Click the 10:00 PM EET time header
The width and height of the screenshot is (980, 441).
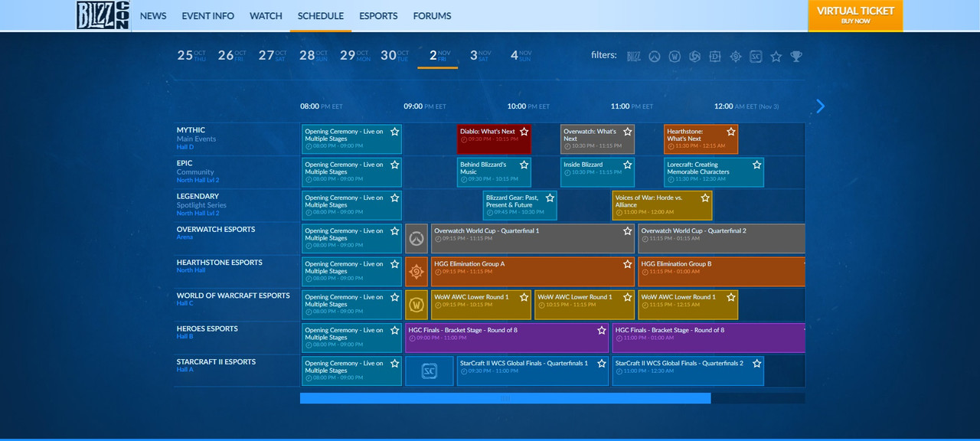click(x=528, y=106)
